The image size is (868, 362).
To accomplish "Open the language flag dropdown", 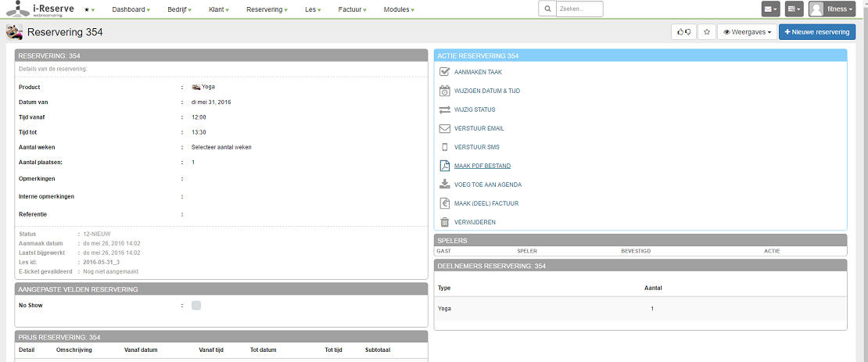I will [794, 9].
